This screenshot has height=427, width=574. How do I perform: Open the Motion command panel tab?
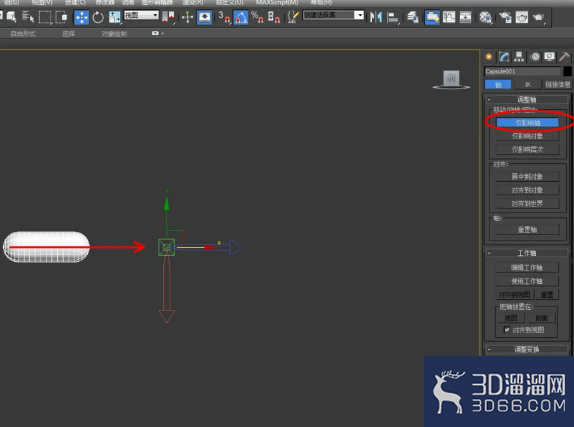pos(535,56)
